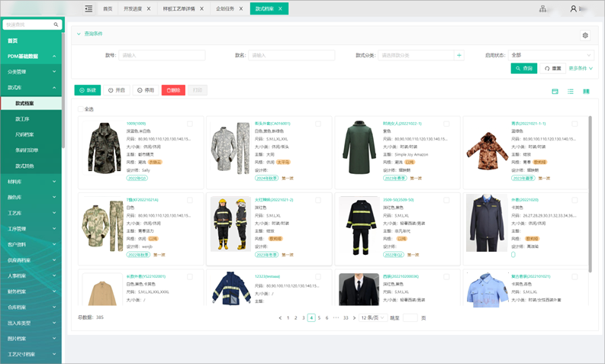
Task: Tick the checkbox on the 衡头外套 card
Action: coord(318,124)
